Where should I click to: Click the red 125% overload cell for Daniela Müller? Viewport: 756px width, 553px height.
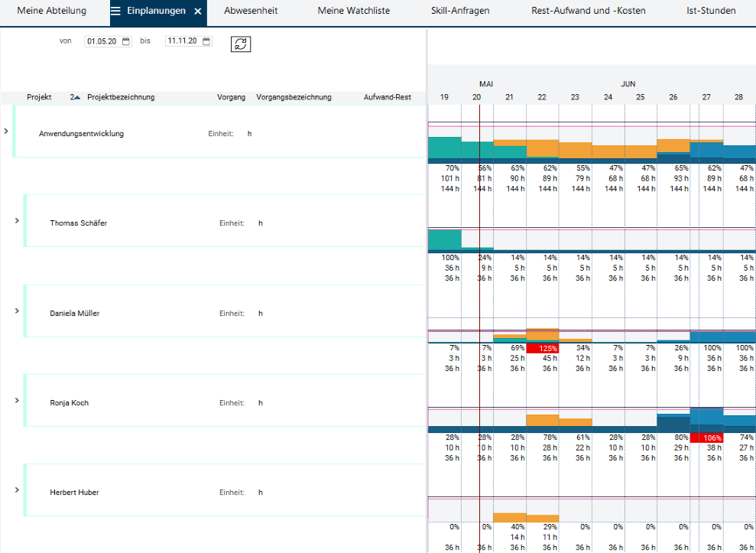pos(542,348)
